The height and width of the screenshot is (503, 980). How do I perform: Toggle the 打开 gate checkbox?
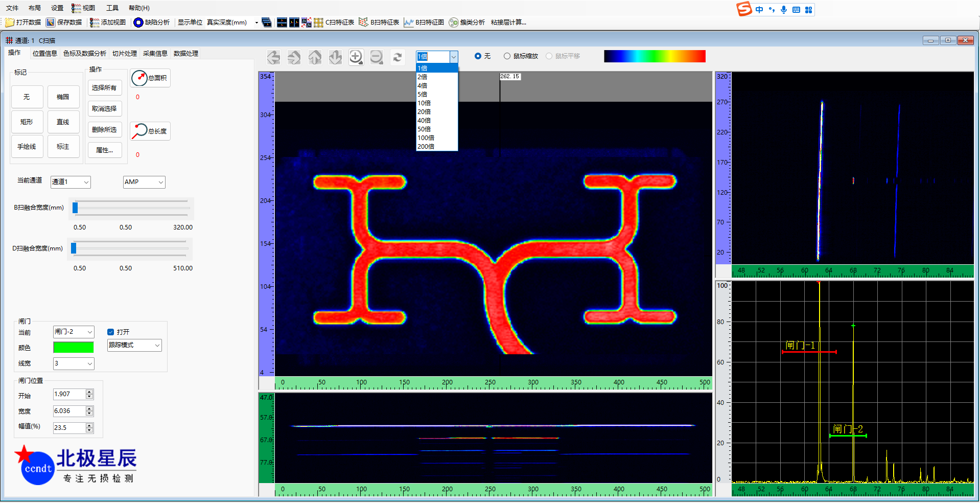[x=110, y=332]
